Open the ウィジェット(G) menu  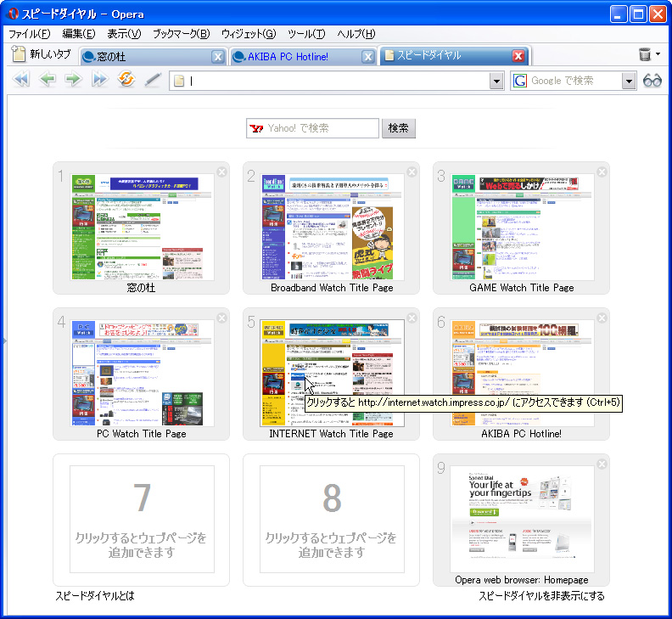click(x=249, y=34)
